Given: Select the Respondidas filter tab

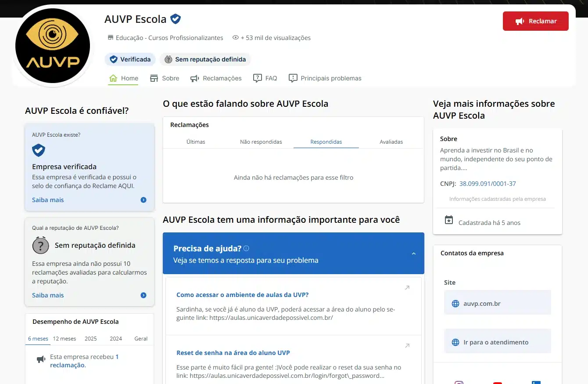Looking at the screenshot, I should (326, 141).
